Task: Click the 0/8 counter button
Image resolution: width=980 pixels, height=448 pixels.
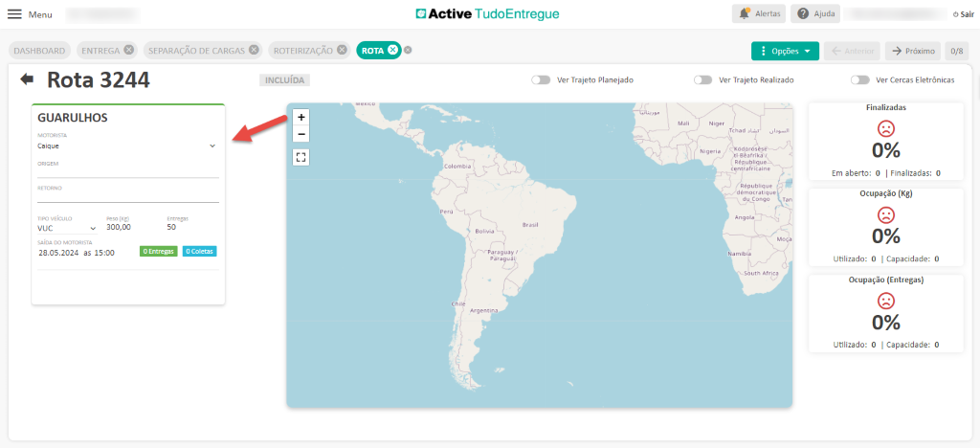Action: point(956,52)
